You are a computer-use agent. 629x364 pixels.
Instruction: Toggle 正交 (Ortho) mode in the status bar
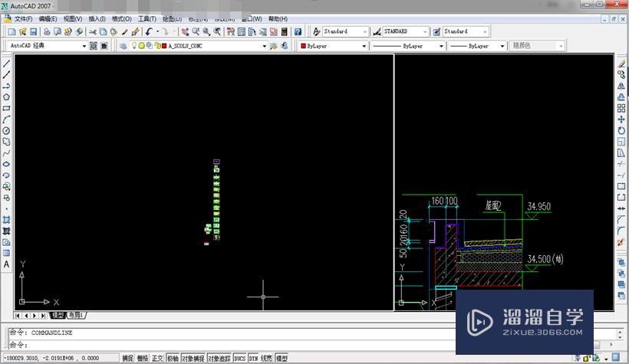coord(156,358)
